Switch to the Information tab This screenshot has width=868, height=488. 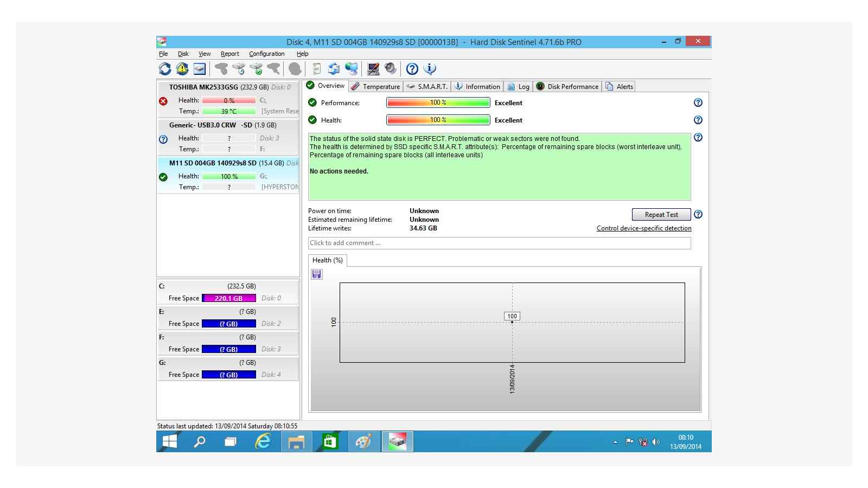point(477,86)
